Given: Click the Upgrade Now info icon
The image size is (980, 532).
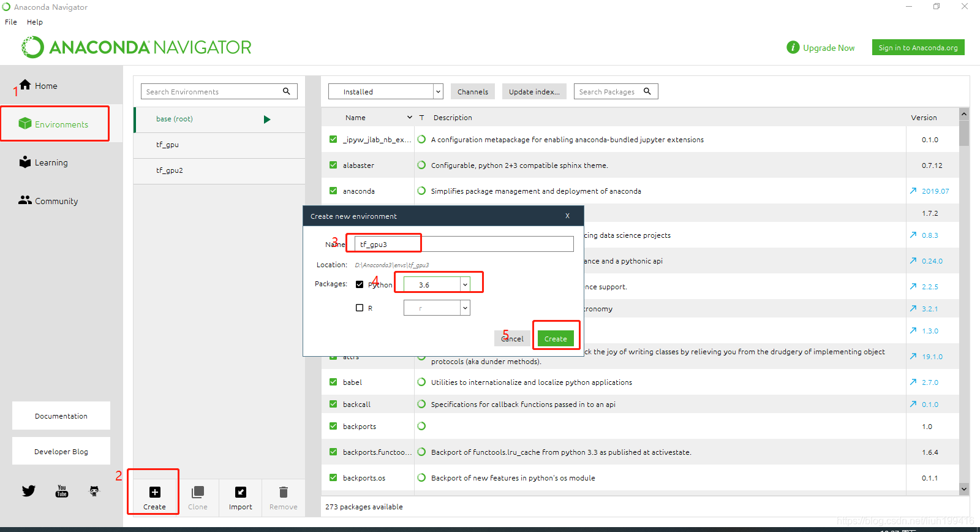Looking at the screenshot, I should [793, 47].
